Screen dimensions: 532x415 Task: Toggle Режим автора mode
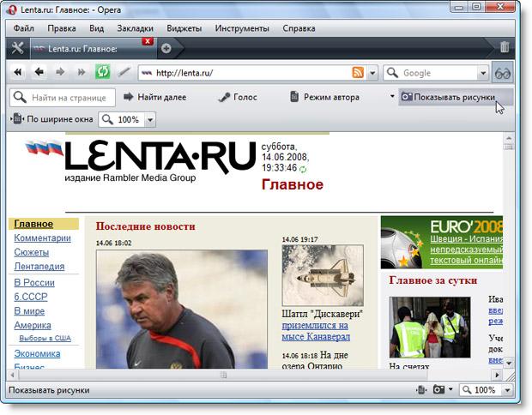[324, 97]
